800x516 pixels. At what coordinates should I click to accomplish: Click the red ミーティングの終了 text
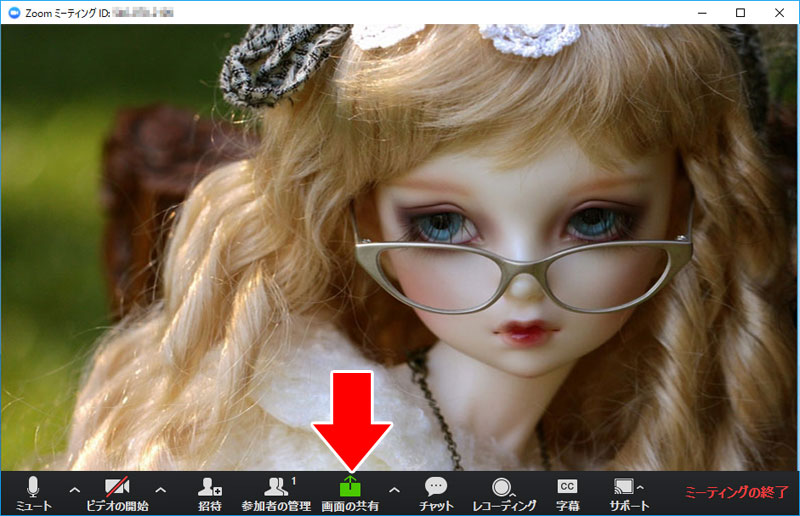(736, 493)
